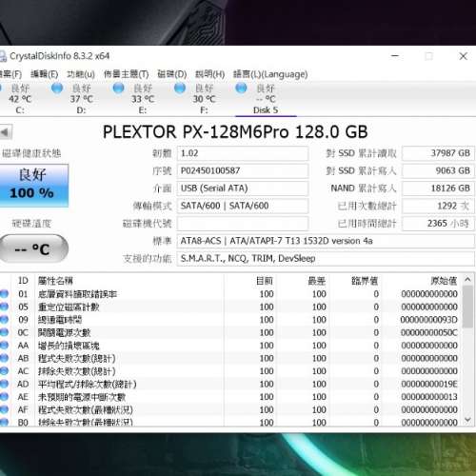The image size is (476, 476).
Task: Click transfer mode field SATA/600 | SATA/600
Action: point(243,206)
